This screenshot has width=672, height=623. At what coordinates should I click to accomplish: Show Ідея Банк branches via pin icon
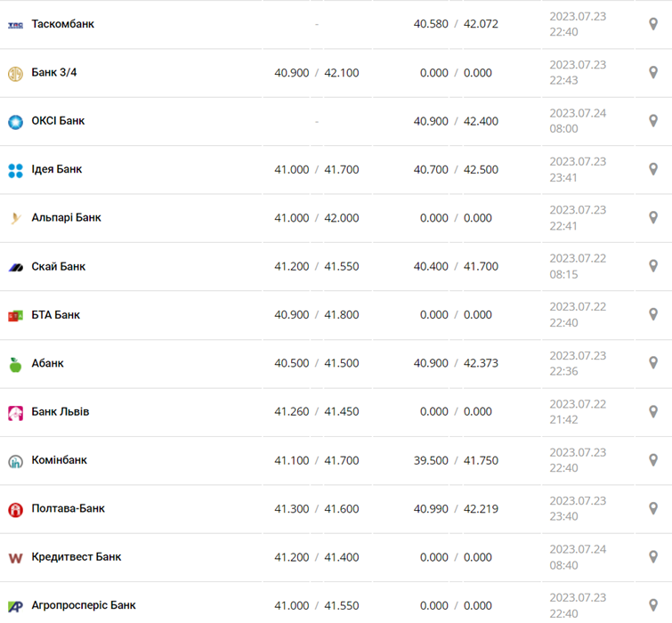tap(652, 169)
